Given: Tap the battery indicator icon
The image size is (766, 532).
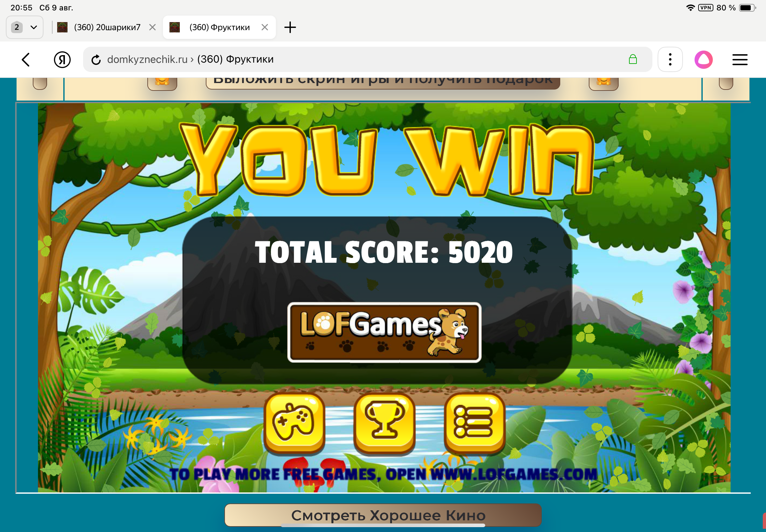Looking at the screenshot, I should [x=747, y=8].
